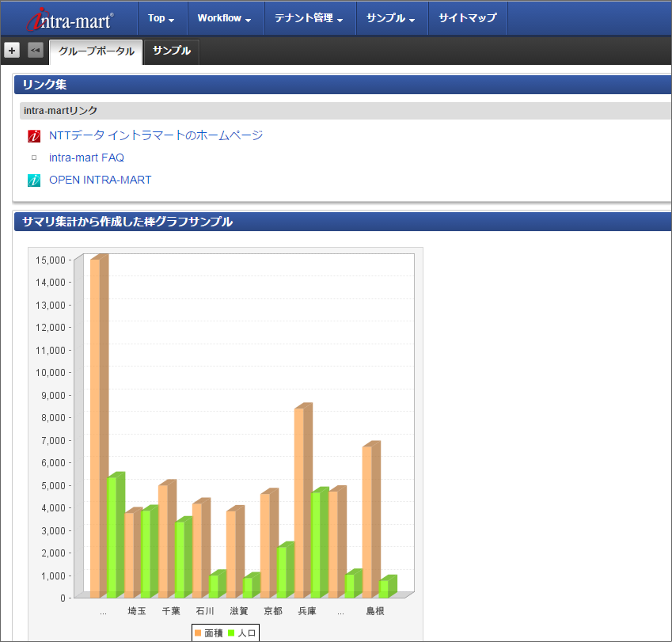Viewport: 672px width, 642px height.
Task: Click red icon beside NTTデータ link
Action: click(34, 136)
